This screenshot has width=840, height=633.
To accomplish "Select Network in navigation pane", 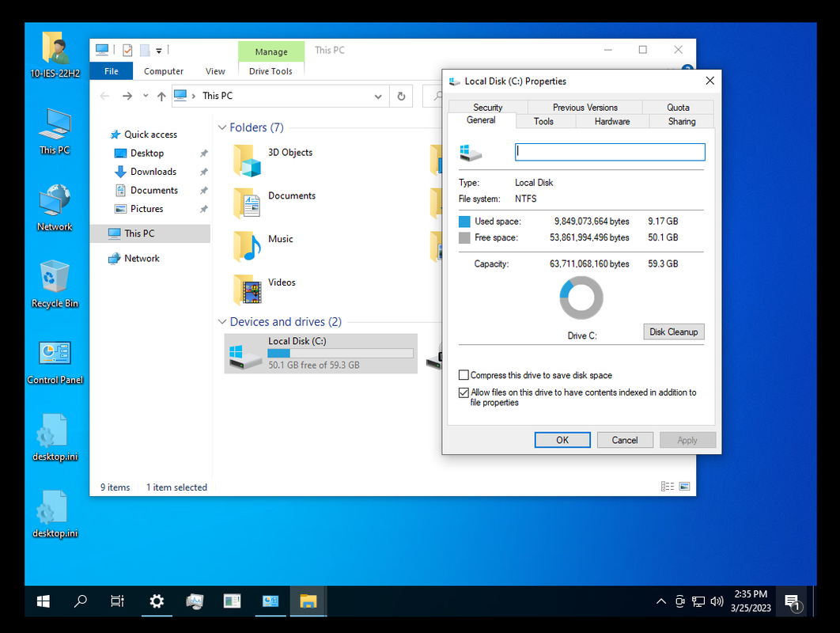I will point(142,259).
